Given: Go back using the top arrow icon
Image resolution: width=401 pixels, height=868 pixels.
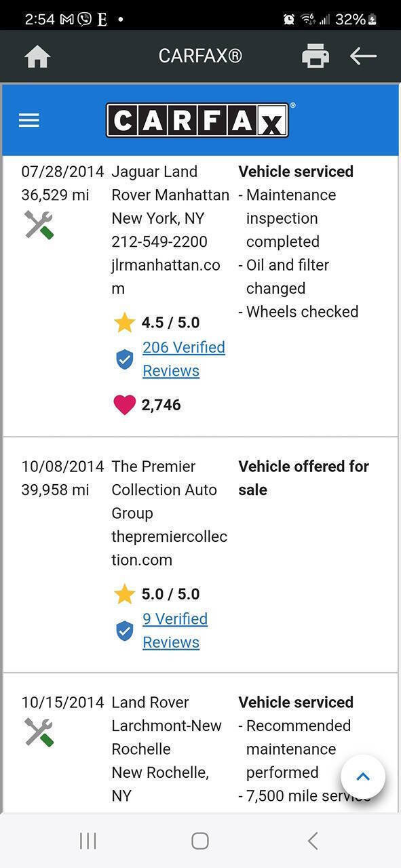Looking at the screenshot, I should [x=363, y=56].
